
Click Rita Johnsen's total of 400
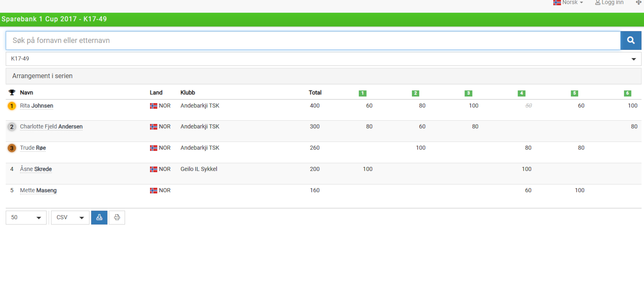[315, 106]
